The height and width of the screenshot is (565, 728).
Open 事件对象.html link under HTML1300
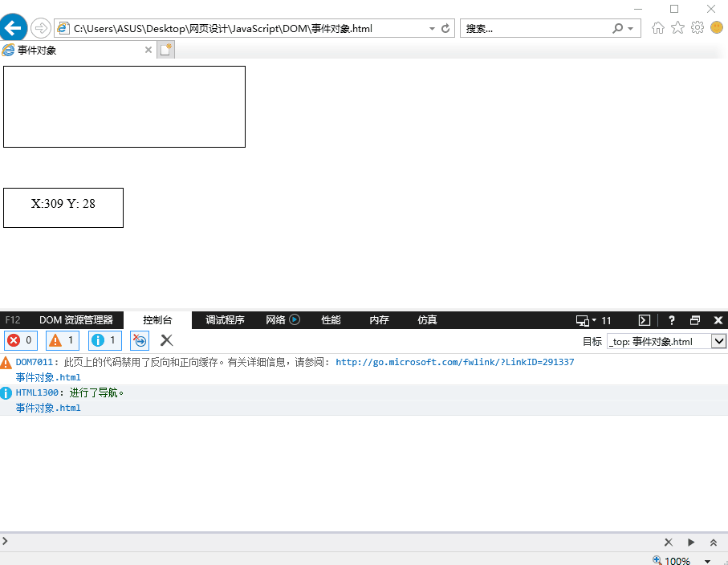[48, 408]
